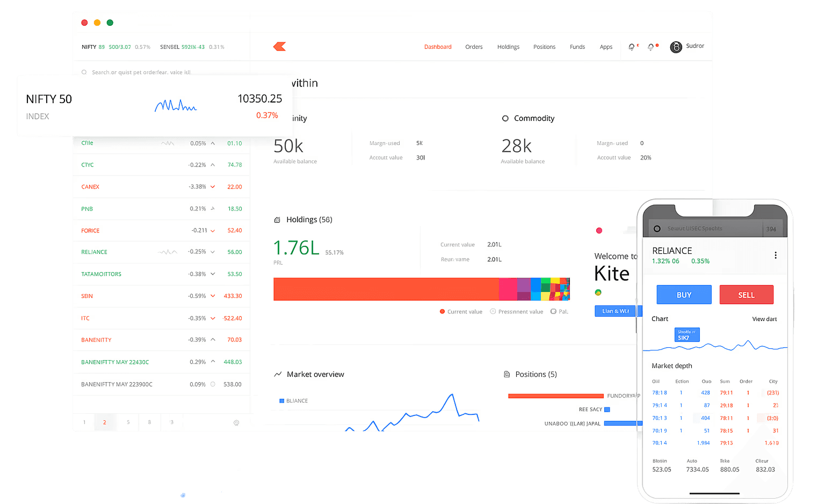Tap the search icon in phone header

tap(657, 229)
